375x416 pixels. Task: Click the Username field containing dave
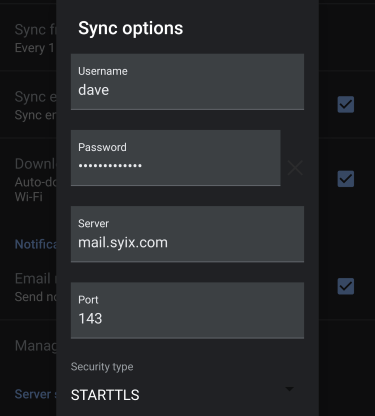(187, 82)
